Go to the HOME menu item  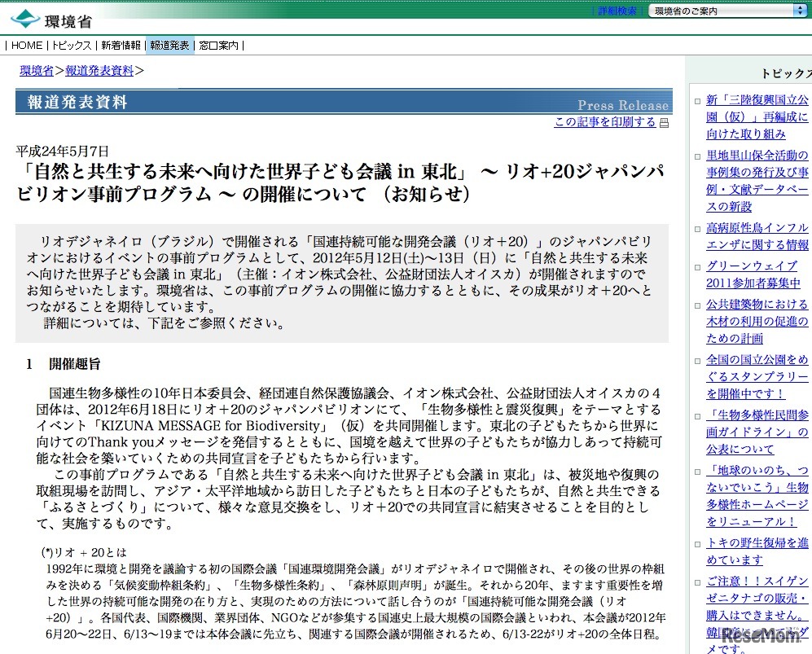click(26, 46)
